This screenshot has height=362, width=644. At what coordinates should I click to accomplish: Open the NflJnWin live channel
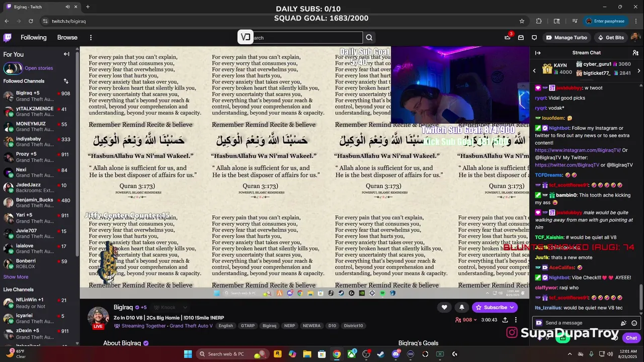pyautogui.click(x=39, y=303)
